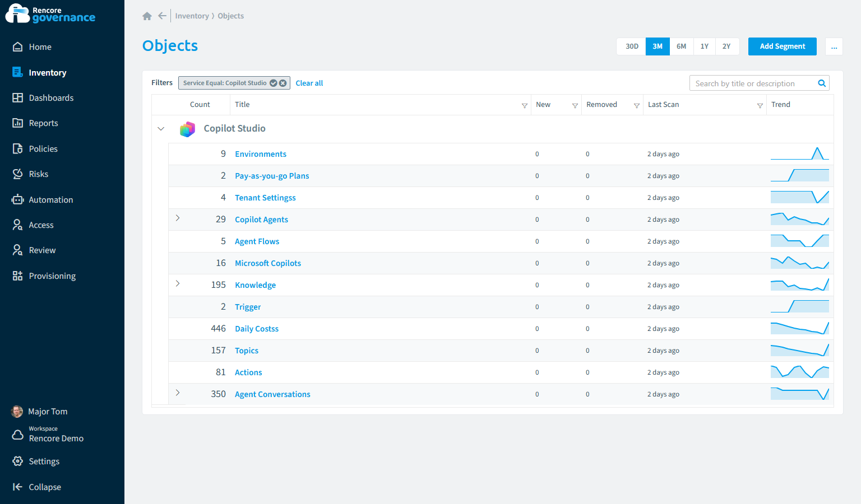Viewport: 861px width, 504px height.
Task: Open the Title column filter
Action: point(525,105)
